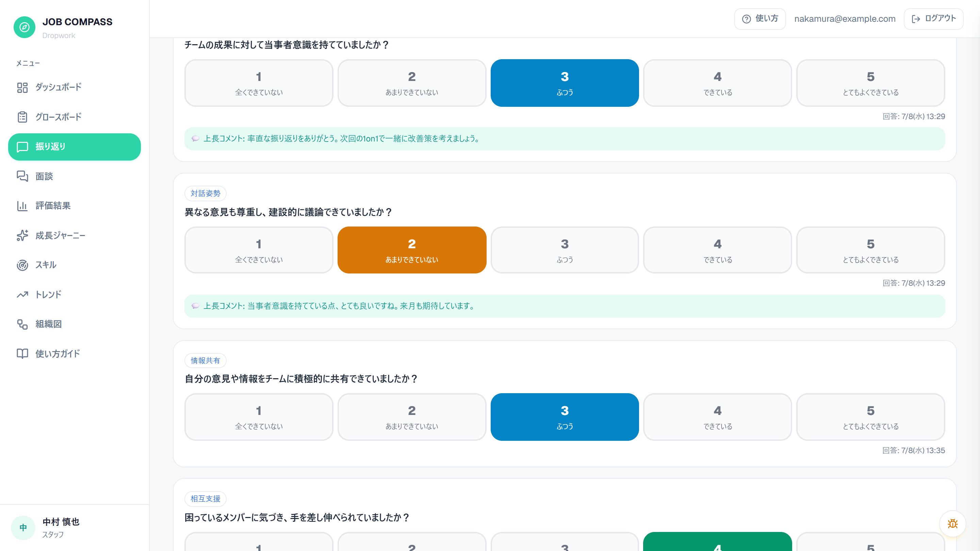Click the 使い方 help button
The height and width of the screenshot is (551, 980).
point(760,19)
